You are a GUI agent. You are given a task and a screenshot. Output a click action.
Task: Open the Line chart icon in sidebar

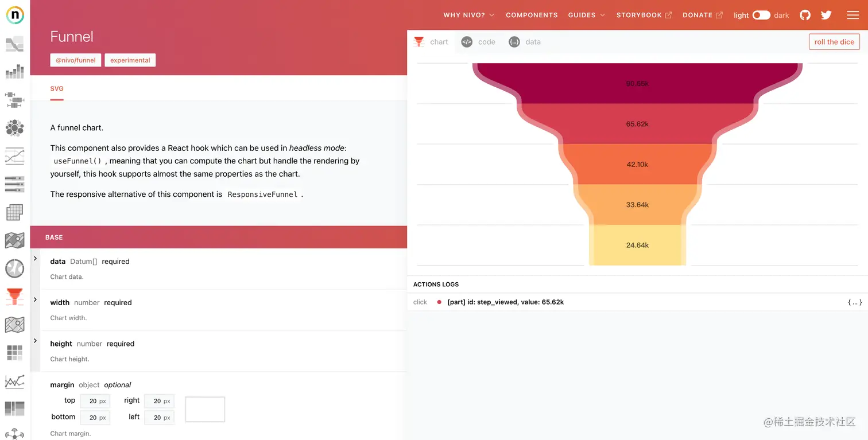[15, 381]
